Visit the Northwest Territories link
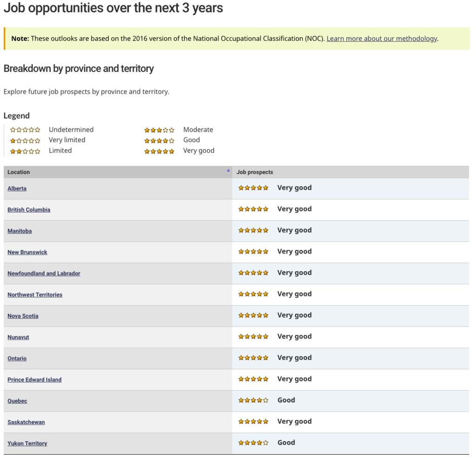Viewport: 476px width, 458px height. coord(35,295)
